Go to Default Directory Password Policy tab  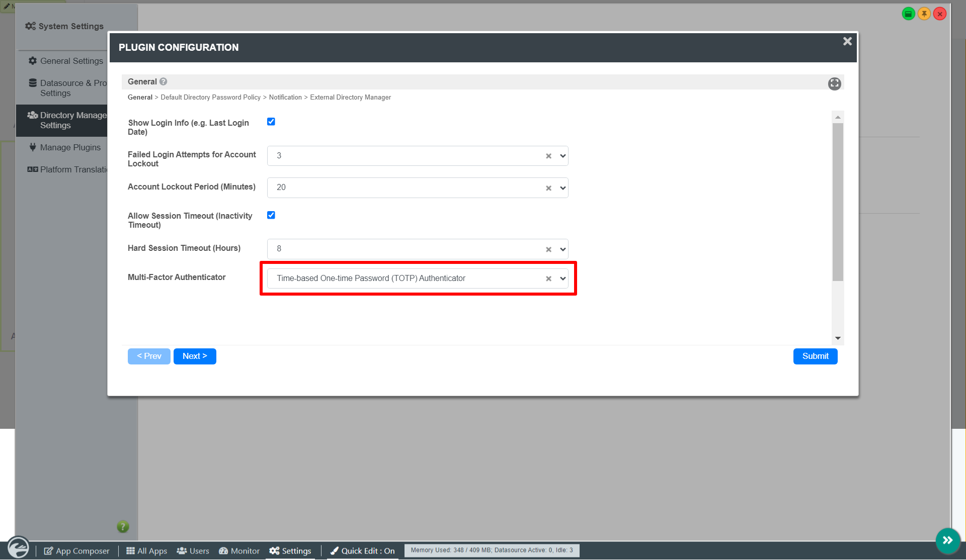[x=210, y=98]
